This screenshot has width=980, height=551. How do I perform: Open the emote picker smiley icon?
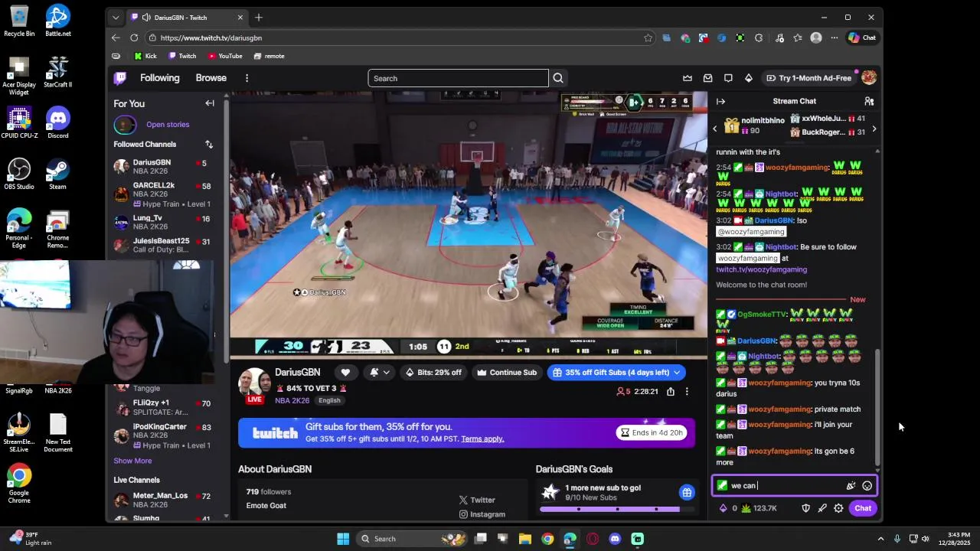[867, 486]
